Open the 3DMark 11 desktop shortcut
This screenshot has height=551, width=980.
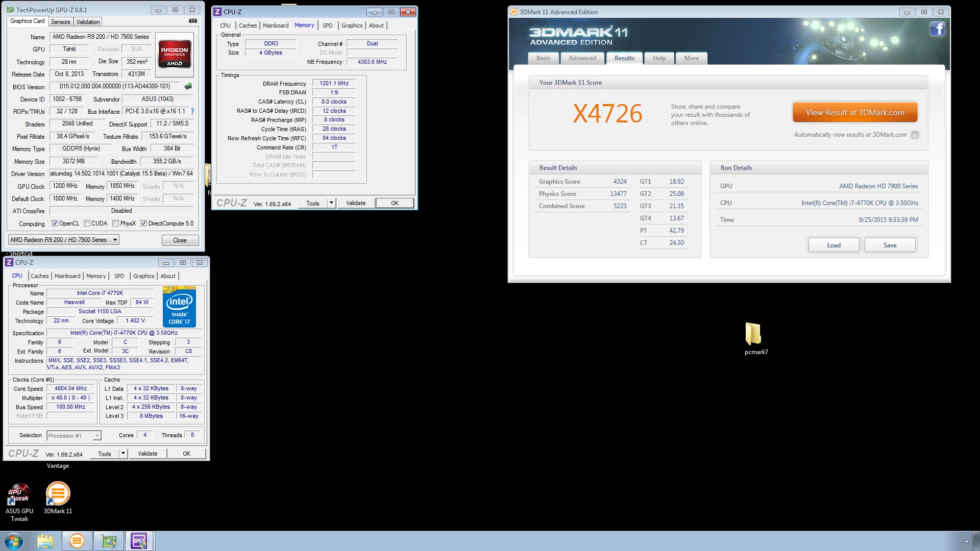click(x=58, y=498)
